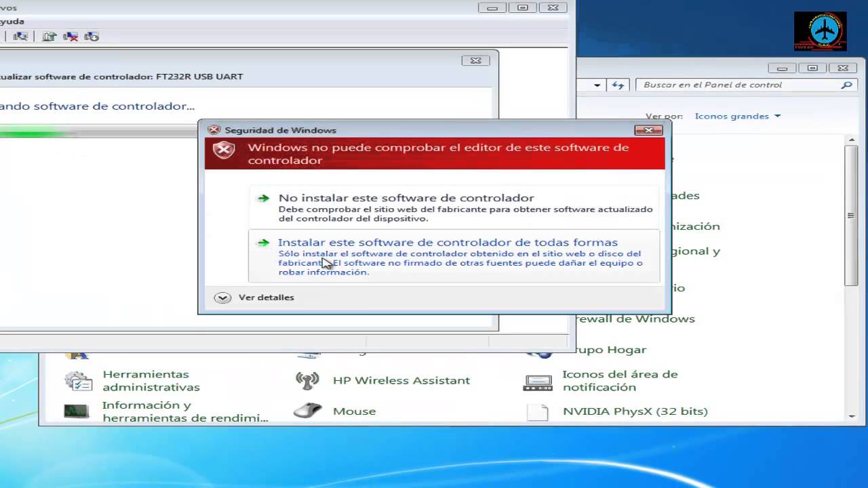Choose 'Instalar este software de controlador de todas formas'
Viewport: 868px width, 488px height.
tap(454, 256)
